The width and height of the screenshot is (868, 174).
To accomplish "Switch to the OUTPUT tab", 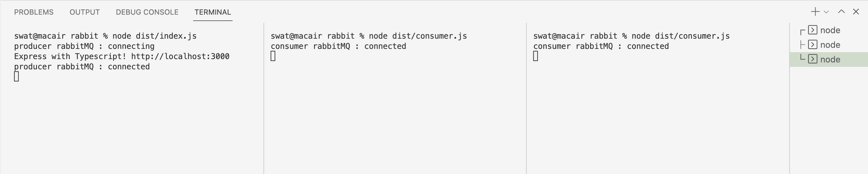I will coord(85,12).
